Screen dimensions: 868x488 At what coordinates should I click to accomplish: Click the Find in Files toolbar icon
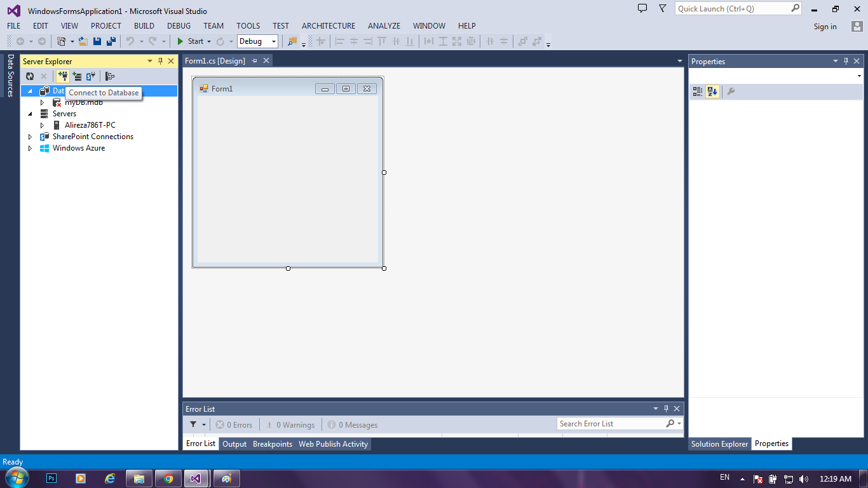tap(292, 41)
